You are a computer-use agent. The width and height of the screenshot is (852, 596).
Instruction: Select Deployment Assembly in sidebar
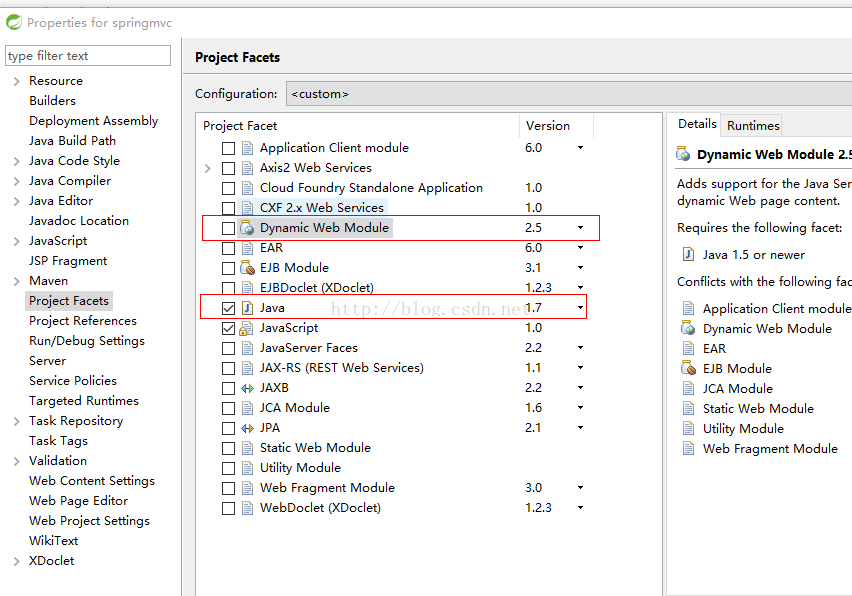click(93, 121)
